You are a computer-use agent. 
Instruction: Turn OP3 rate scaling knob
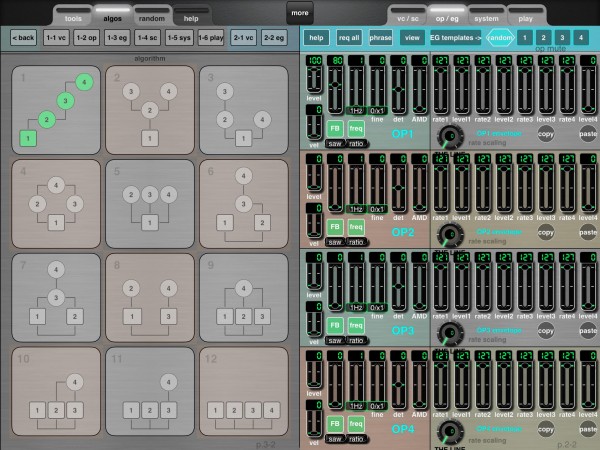(x=450, y=334)
